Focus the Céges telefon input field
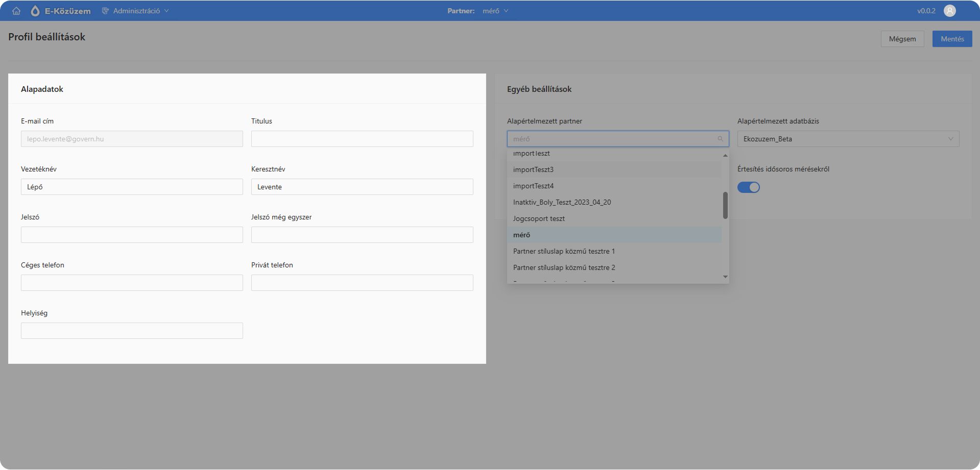 click(x=132, y=283)
